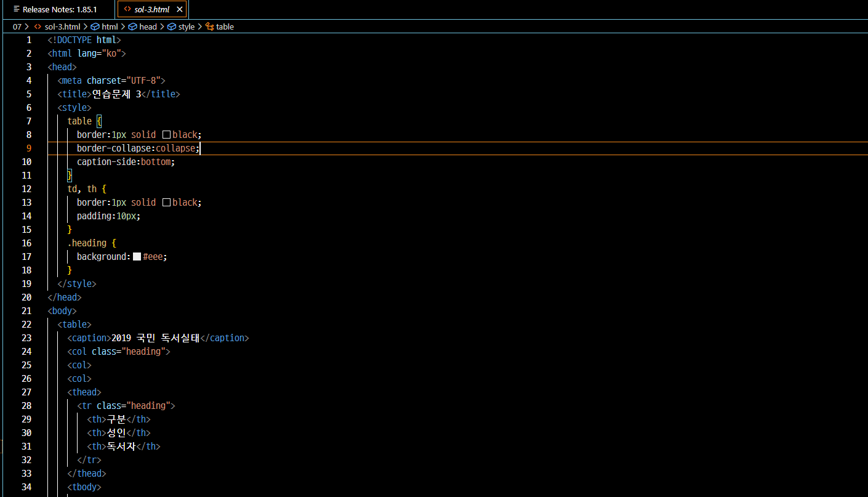
Task: Open the sol-3.html breadcrumb
Action: pyautogui.click(x=62, y=26)
